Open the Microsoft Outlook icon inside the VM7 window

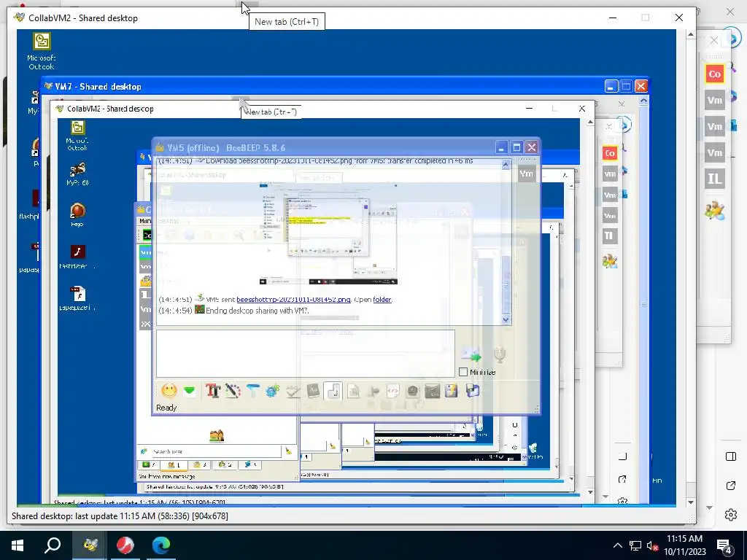click(77, 136)
